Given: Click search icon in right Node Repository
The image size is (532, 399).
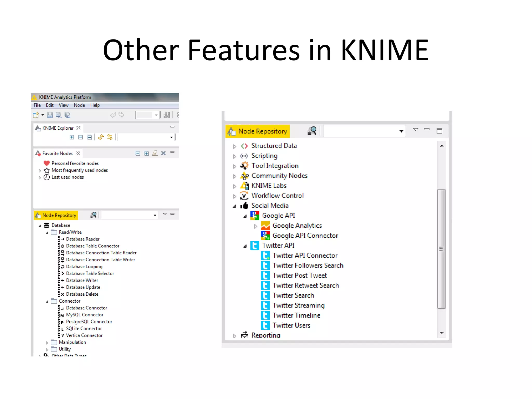Looking at the screenshot, I should tap(312, 131).
